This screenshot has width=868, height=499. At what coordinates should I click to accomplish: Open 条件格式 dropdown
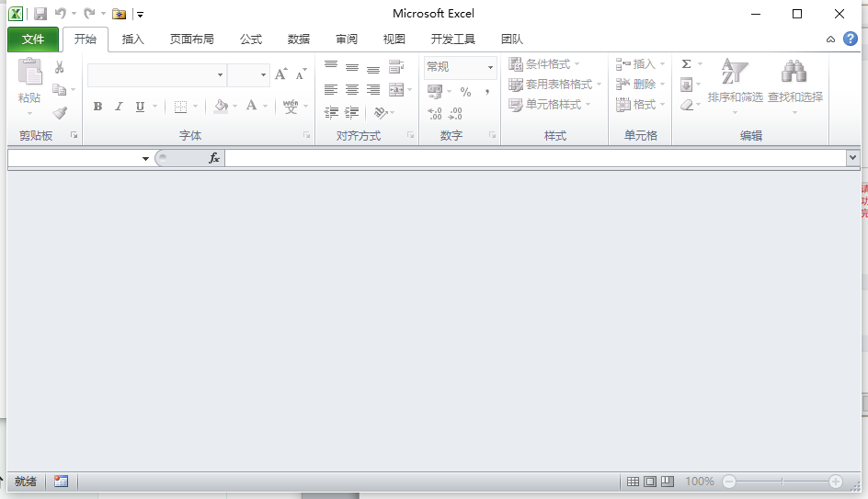544,64
